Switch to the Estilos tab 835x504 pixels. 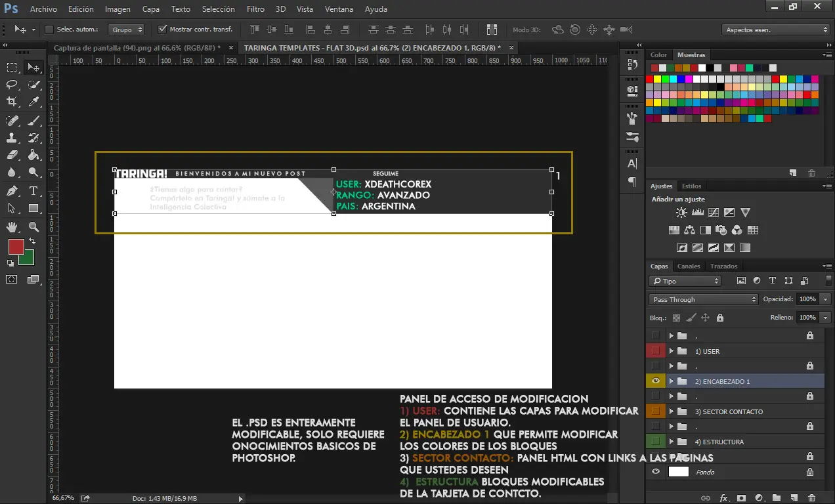coord(691,186)
